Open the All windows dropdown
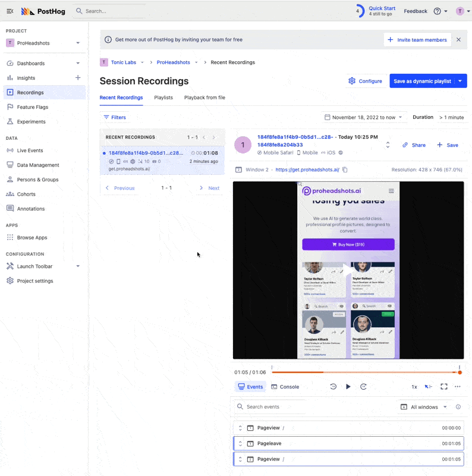The height and width of the screenshot is (476, 472). point(424,407)
